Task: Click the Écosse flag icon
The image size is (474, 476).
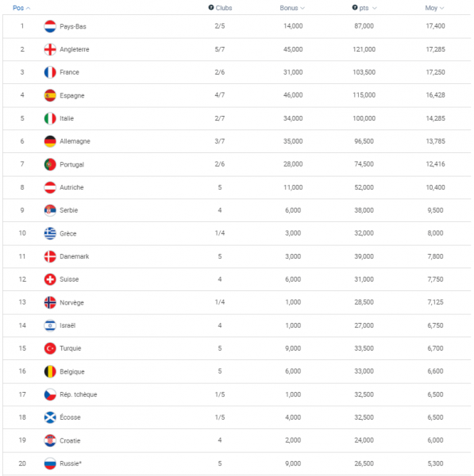Action: pos(50,417)
